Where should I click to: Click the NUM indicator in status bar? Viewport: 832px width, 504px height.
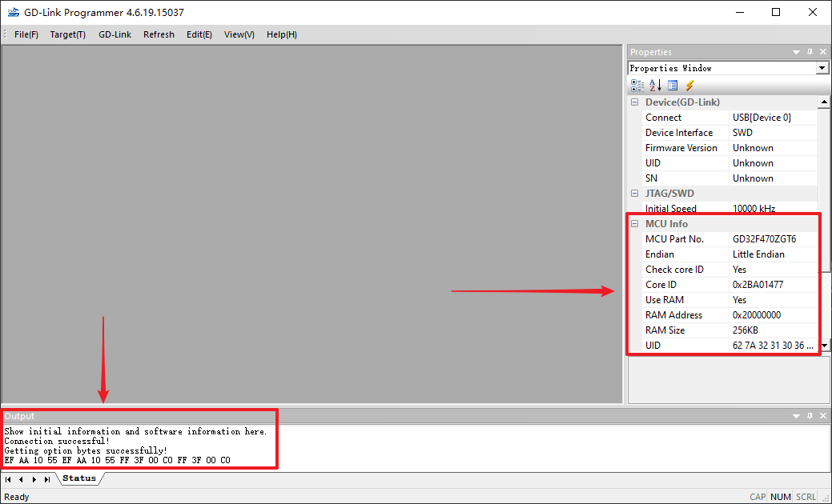tap(781, 497)
